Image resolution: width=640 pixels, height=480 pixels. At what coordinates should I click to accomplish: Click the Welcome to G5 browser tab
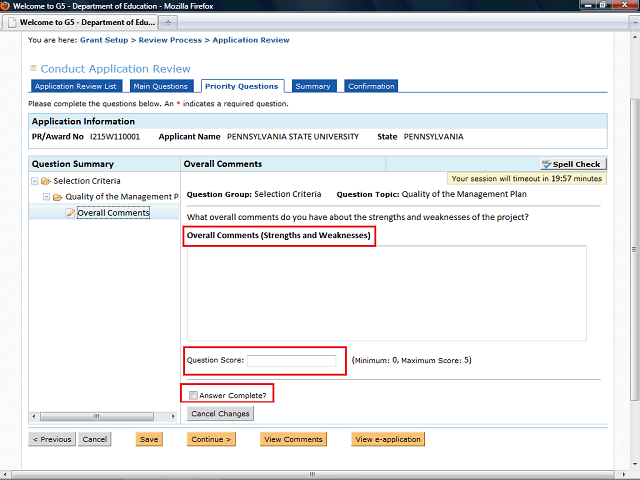81,22
